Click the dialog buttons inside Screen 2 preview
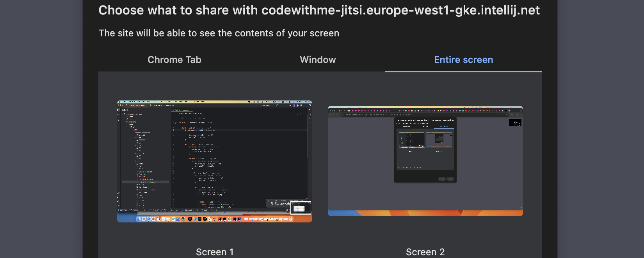 446,179
